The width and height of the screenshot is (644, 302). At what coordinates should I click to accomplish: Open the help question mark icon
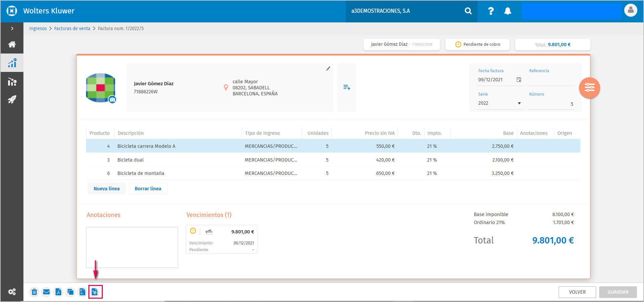(x=491, y=11)
